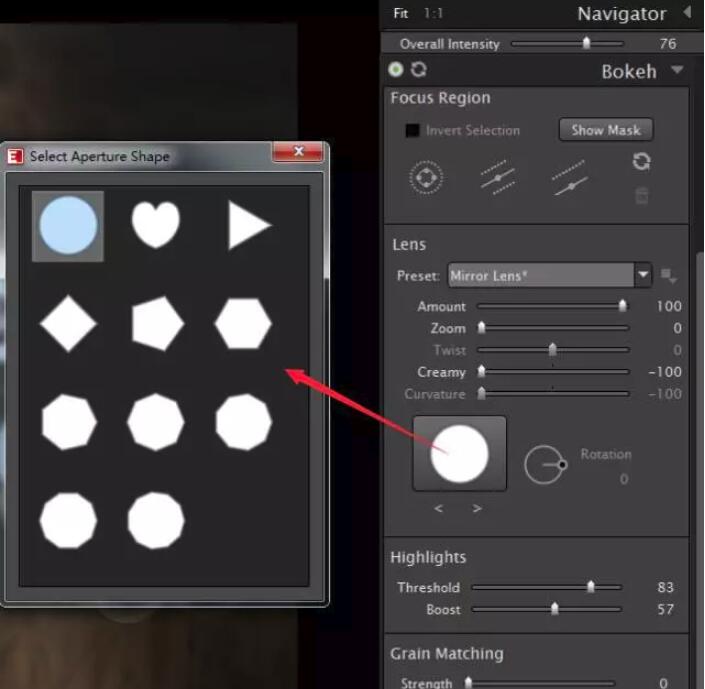This screenshot has height=689, width=705.
Task: Select the hexagon aperture shape
Action: point(243,323)
